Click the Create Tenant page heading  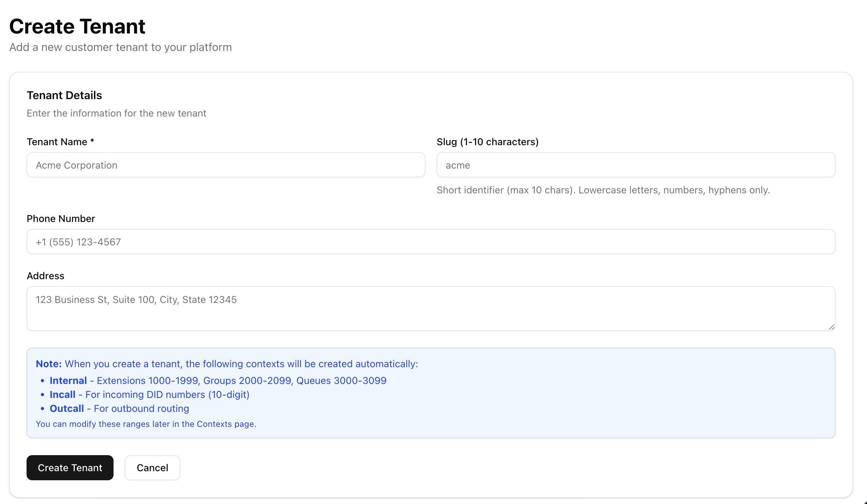77,26
